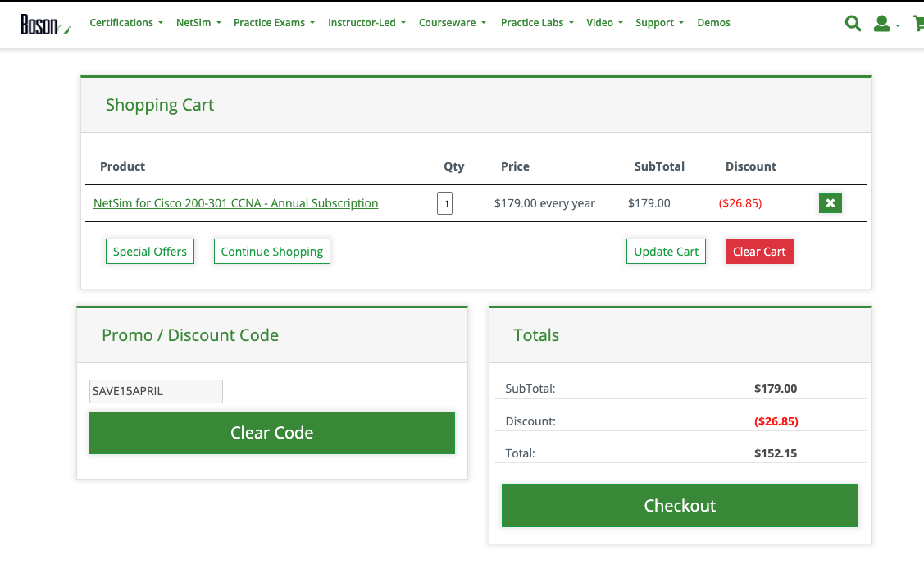This screenshot has height=564, width=924.
Task: Click the user account icon
Action: coord(881,23)
